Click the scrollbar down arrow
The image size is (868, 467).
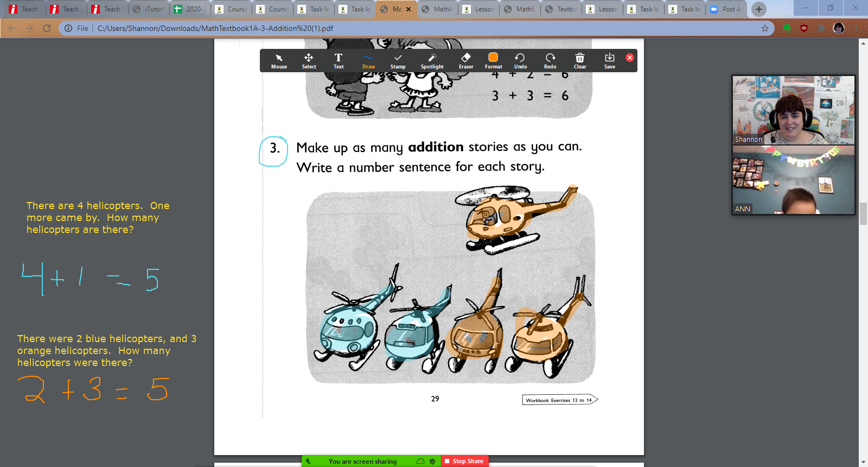point(863,462)
